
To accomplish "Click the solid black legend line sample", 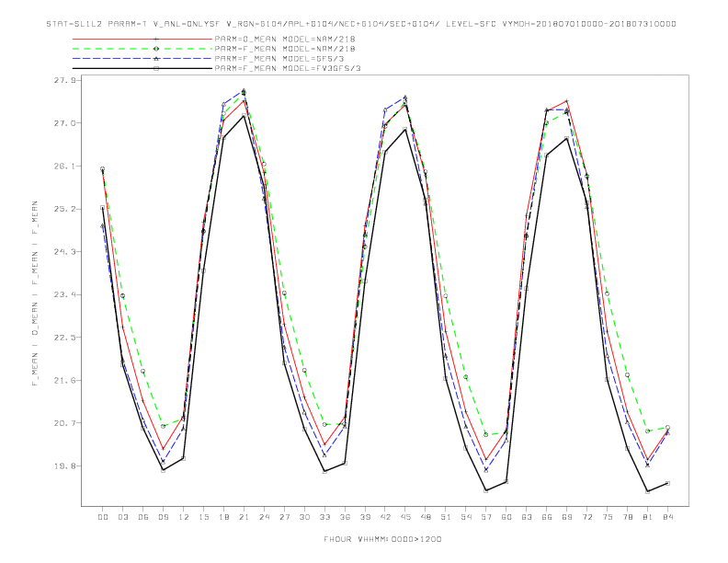I will (142, 68).
